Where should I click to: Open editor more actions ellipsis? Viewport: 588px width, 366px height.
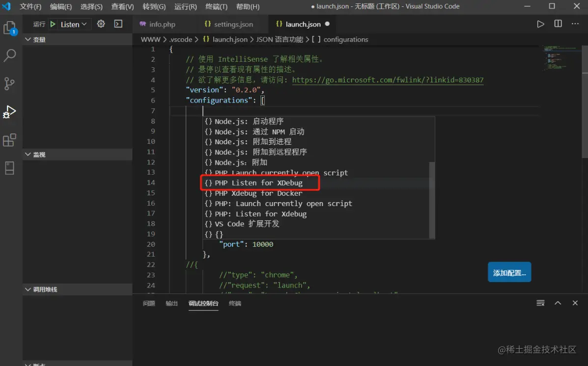coord(575,24)
